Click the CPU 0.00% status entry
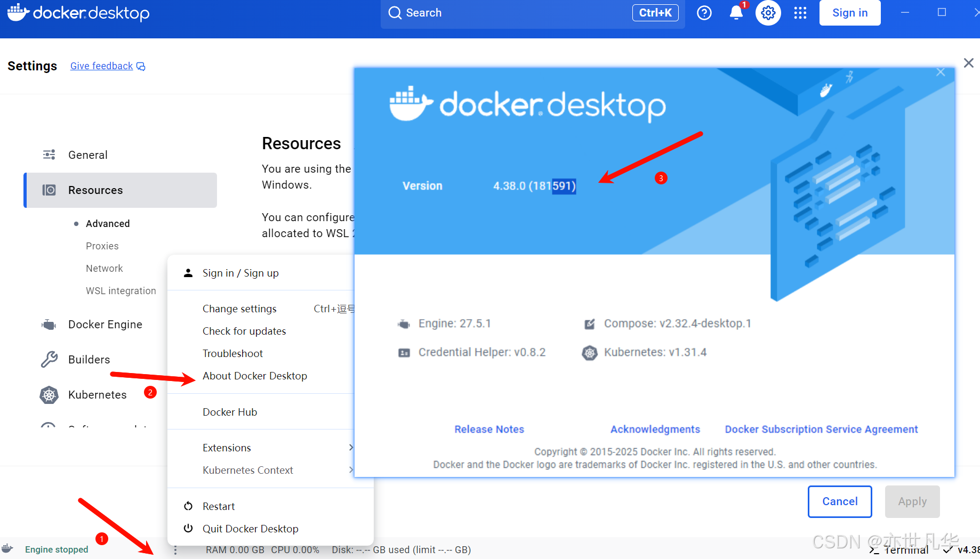 coord(295,550)
